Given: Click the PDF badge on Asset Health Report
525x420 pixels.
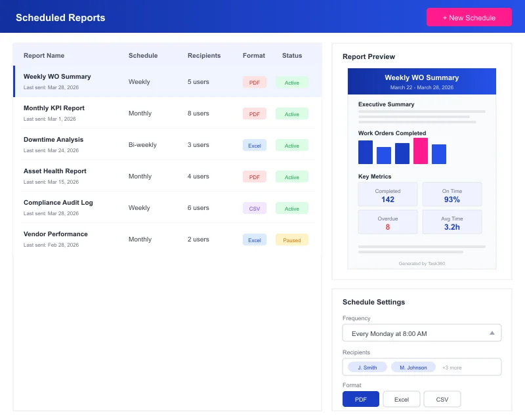Looking at the screenshot, I should click(x=254, y=177).
